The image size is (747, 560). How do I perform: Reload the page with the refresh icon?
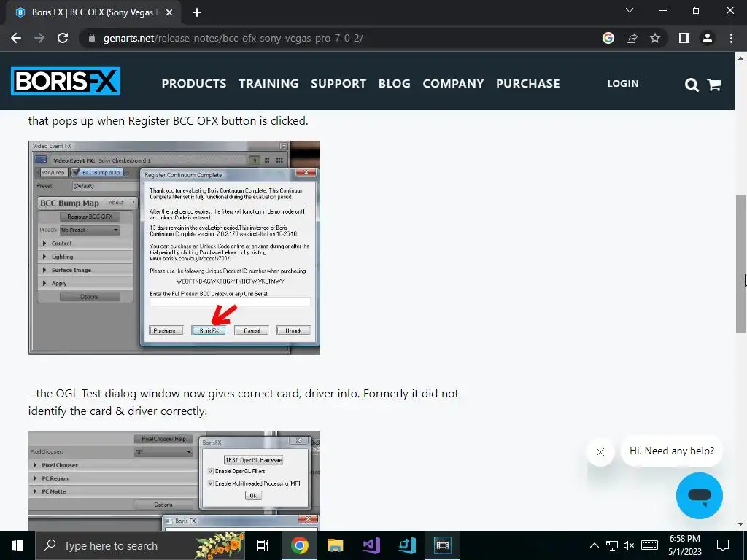63,38
